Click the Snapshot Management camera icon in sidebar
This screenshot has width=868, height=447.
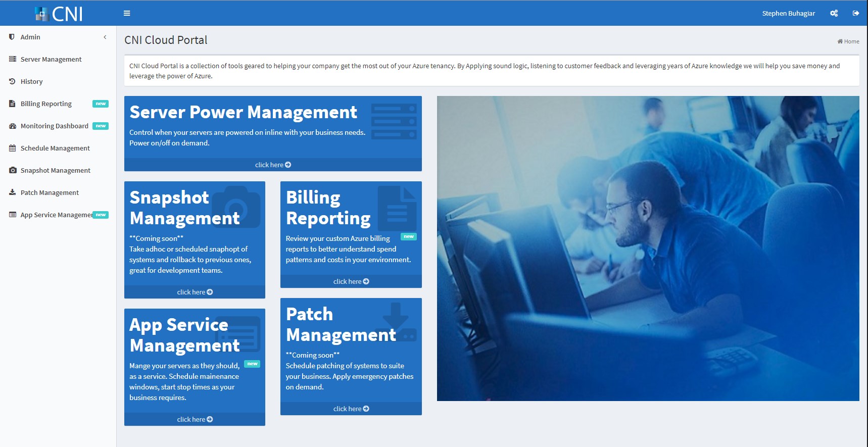[x=13, y=170]
